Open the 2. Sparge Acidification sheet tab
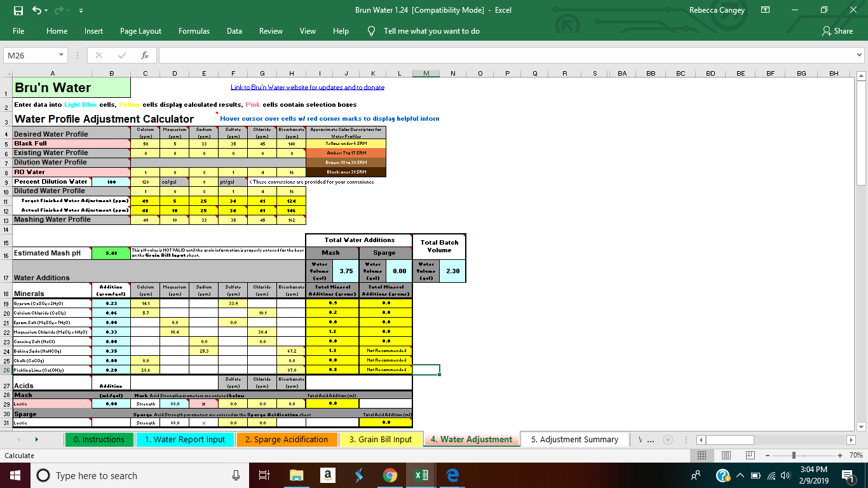Image resolution: width=868 pixels, height=488 pixels. 287,439
